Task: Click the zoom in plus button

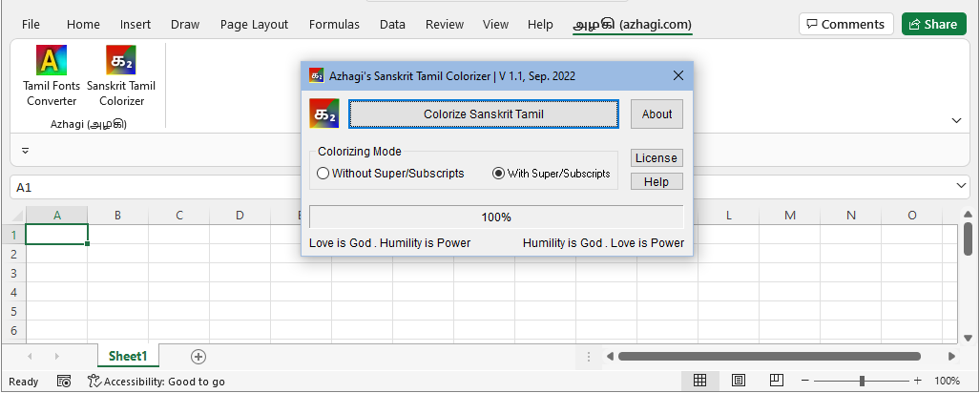Action: [x=918, y=382]
